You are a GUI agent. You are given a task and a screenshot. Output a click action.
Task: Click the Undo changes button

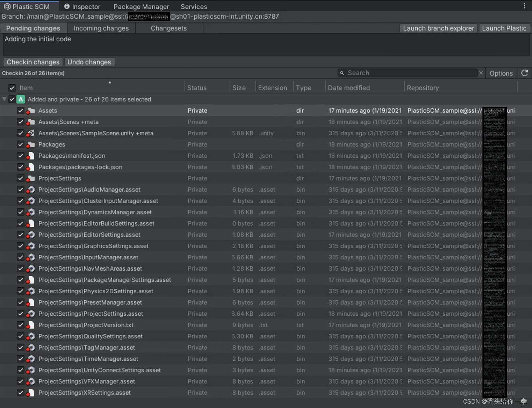tap(89, 62)
